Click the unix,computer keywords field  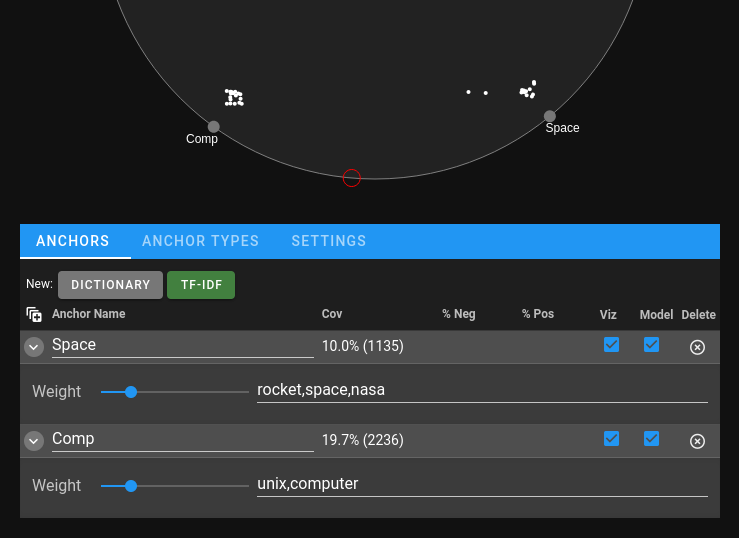[x=482, y=484]
